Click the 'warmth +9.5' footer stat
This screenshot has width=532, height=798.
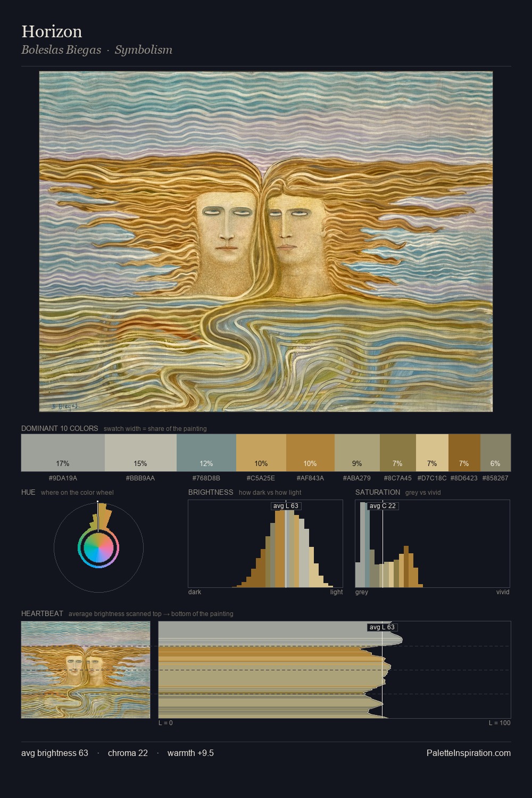tap(190, 753)
